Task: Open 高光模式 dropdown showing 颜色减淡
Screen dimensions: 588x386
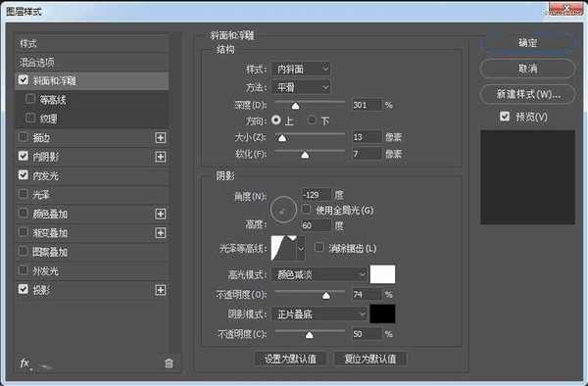Action: point(319,274)
